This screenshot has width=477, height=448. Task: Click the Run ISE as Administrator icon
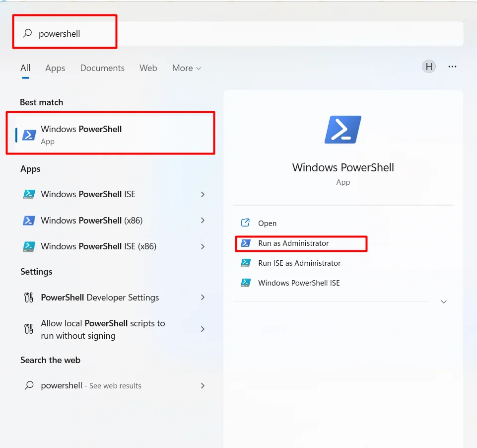pyautogui.click(x=246, y=263)
